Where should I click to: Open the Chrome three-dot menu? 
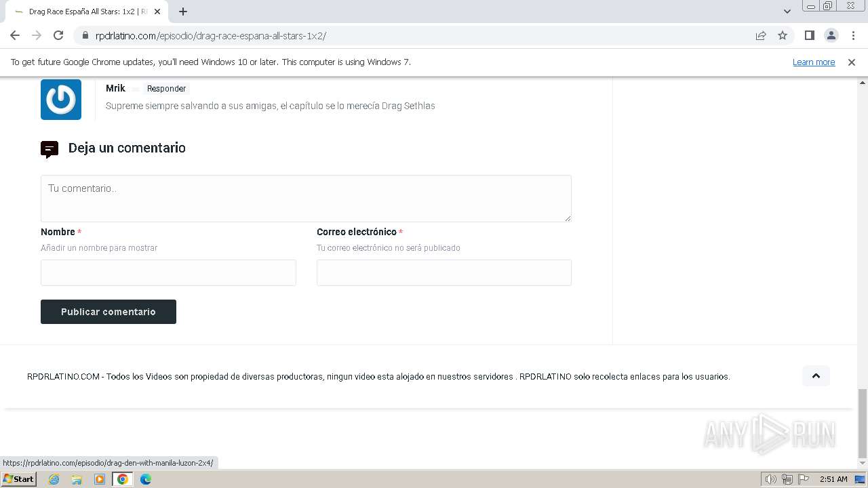click(852, 35)
